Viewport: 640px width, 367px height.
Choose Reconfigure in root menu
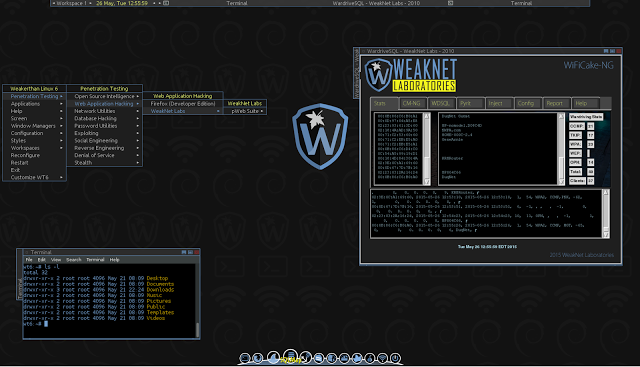[34, 155]
